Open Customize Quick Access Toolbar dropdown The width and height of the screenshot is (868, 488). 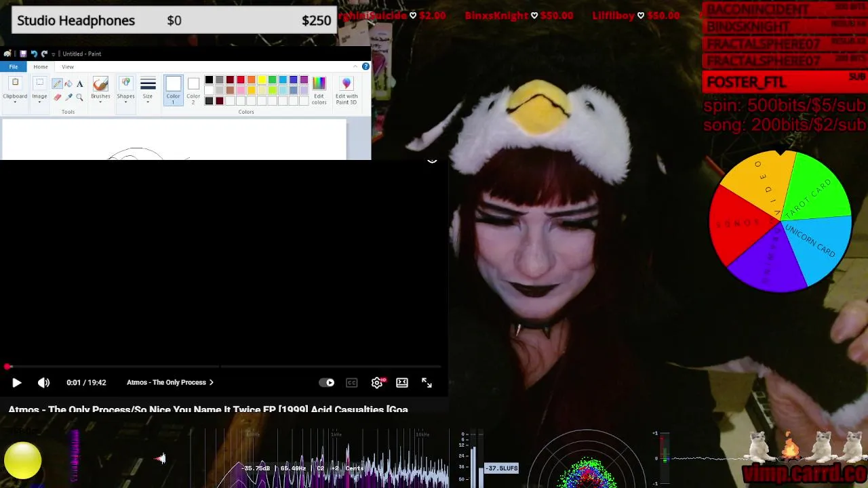click(x=54, y=54)
